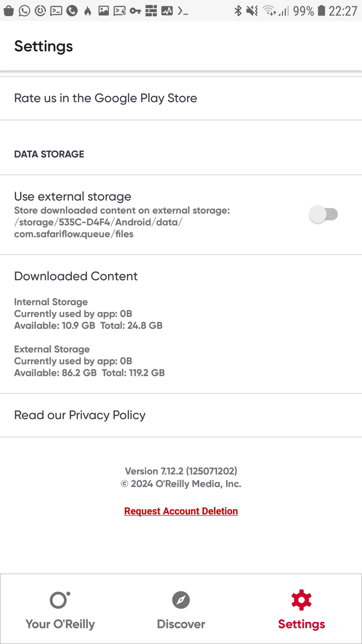Enable the Use external storage switch

(x=323, y=215)
